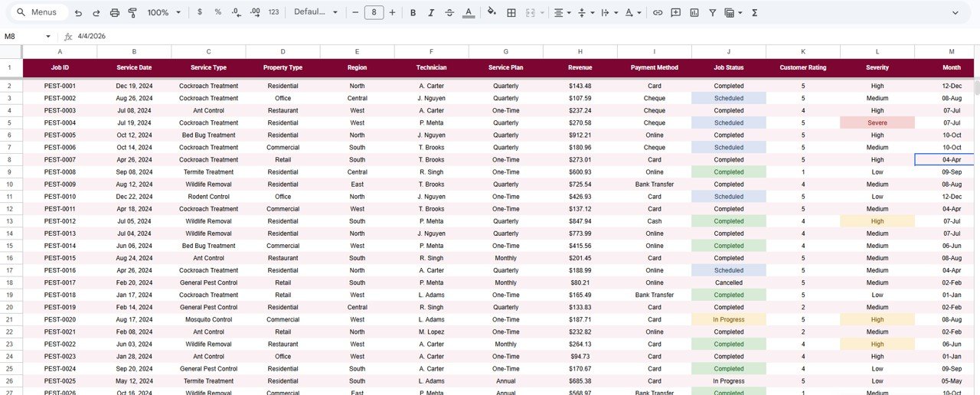Click the Payment Method header cell

tap(655, 67)
